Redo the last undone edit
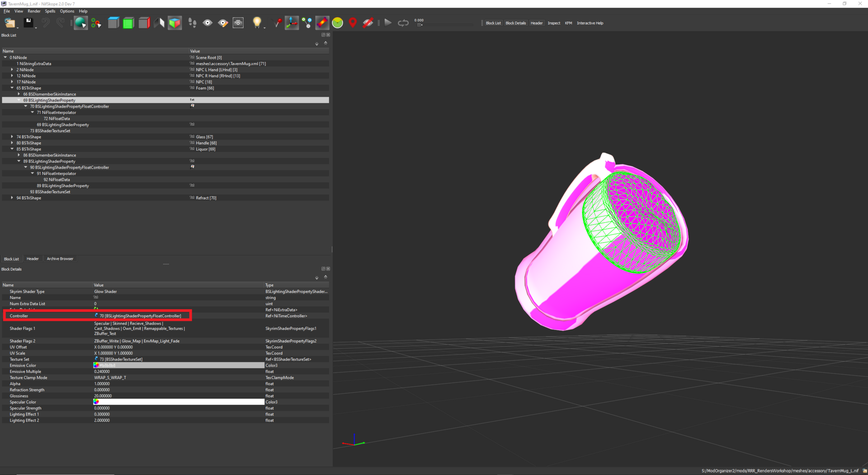This screenshot has height=475, width=868. coord(60,23)
